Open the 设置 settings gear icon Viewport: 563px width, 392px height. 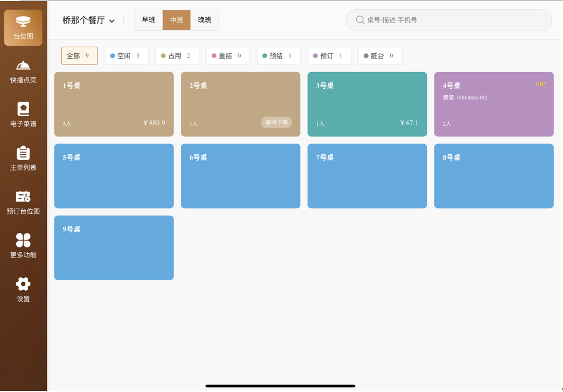[23, 284]
